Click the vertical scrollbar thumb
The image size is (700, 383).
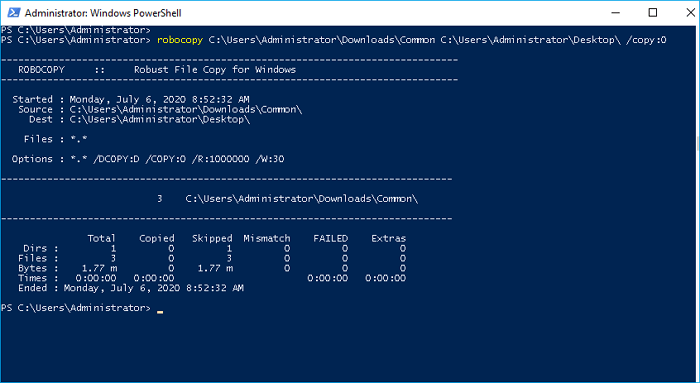coord(697,144)
